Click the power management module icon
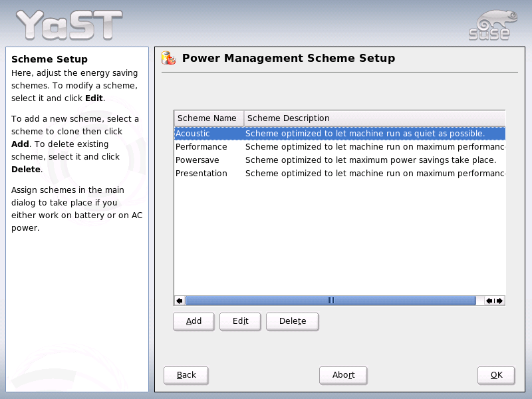This screenshot has width=532, height=399. coord(169,58)
